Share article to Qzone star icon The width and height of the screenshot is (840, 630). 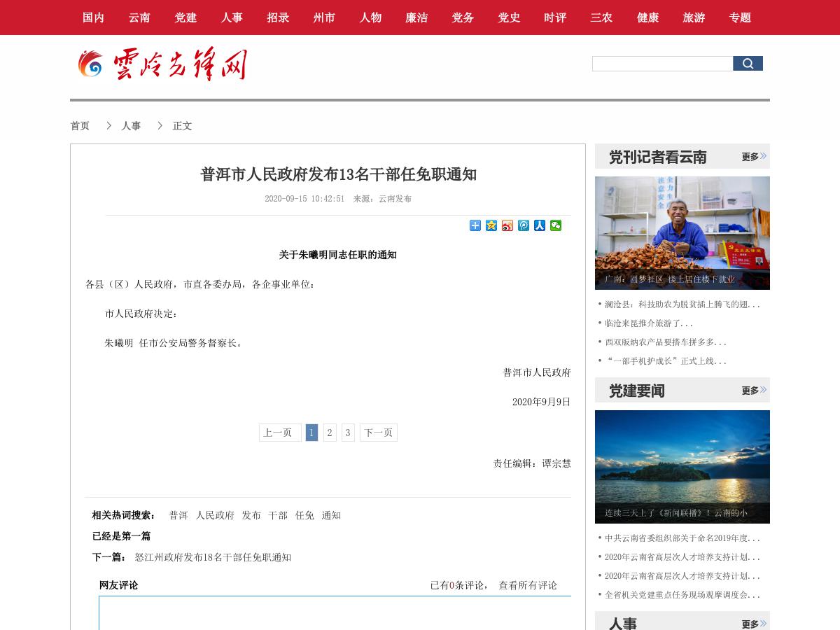[x=491, y=225]
